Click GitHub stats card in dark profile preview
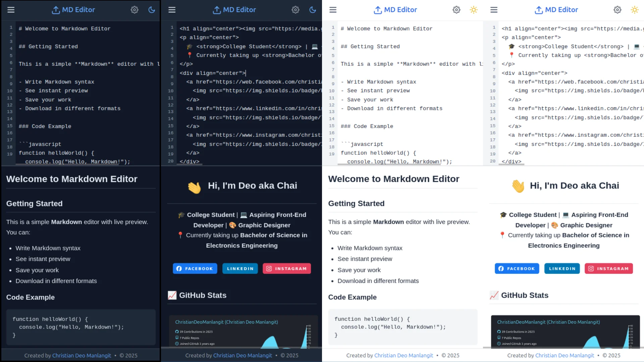This screenshot has width=644, height=362. (244, 332)
